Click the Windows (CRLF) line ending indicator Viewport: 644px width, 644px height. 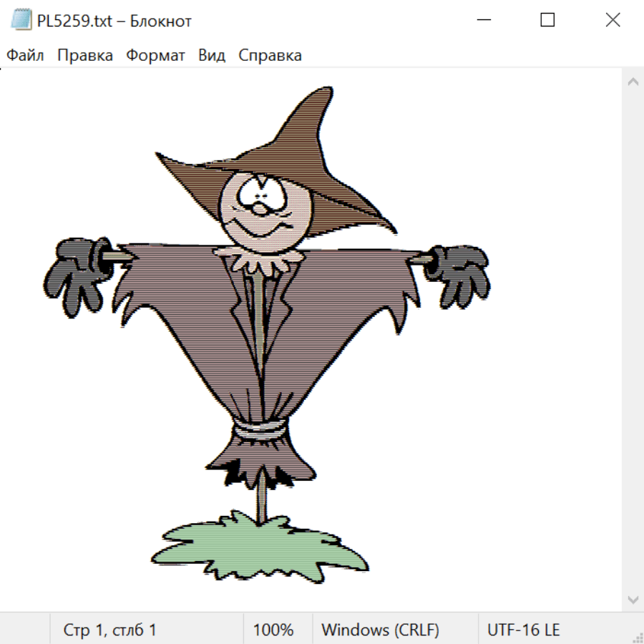click(x=380, y=630)
